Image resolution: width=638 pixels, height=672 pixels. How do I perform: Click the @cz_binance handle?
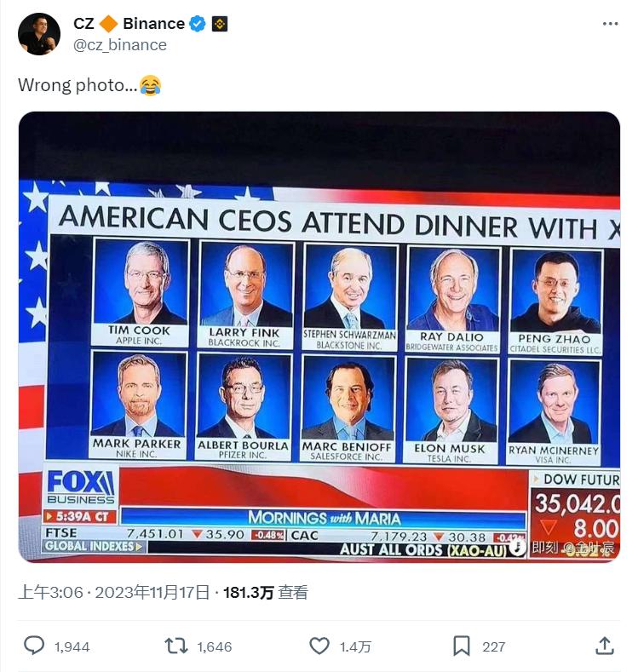(120, 44)
